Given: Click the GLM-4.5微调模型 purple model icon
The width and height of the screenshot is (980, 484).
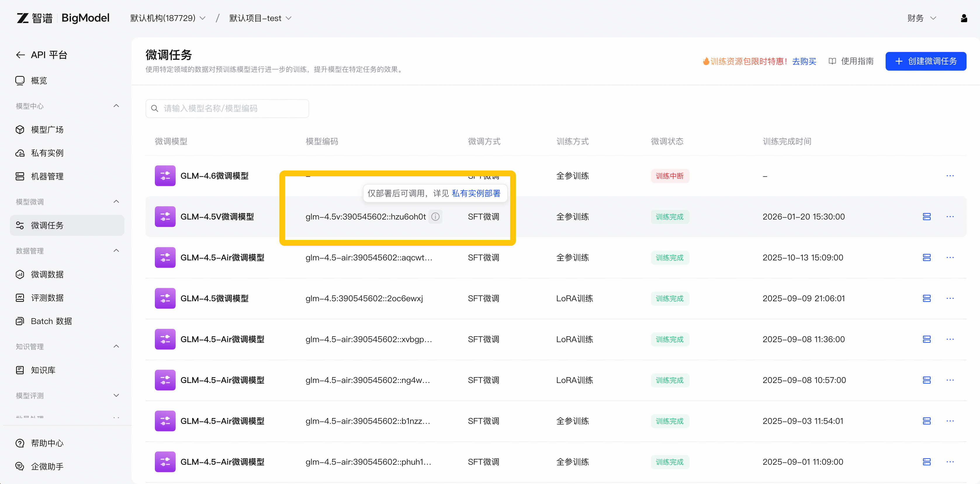Looking at the screenshot, I should click(165, 298).
